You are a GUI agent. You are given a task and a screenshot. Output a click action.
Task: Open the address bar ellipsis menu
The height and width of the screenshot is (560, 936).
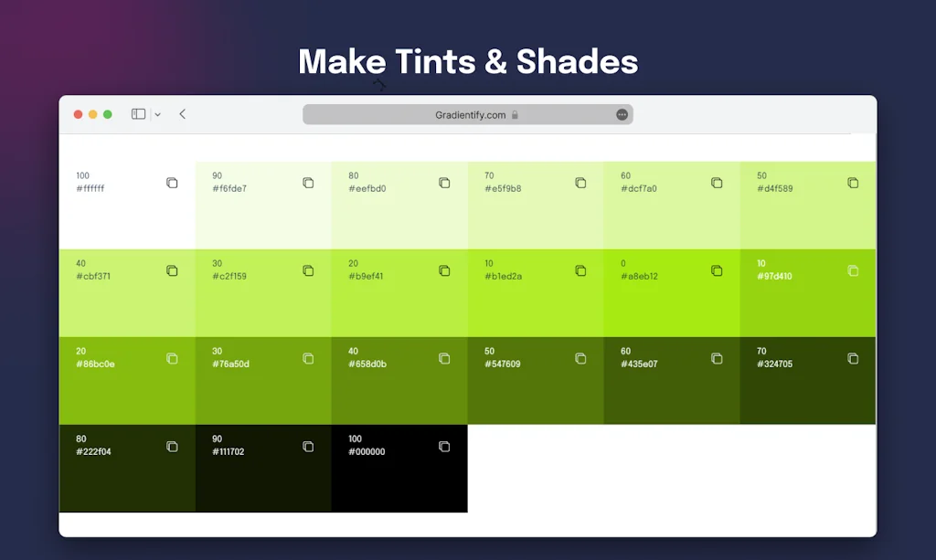622,113
